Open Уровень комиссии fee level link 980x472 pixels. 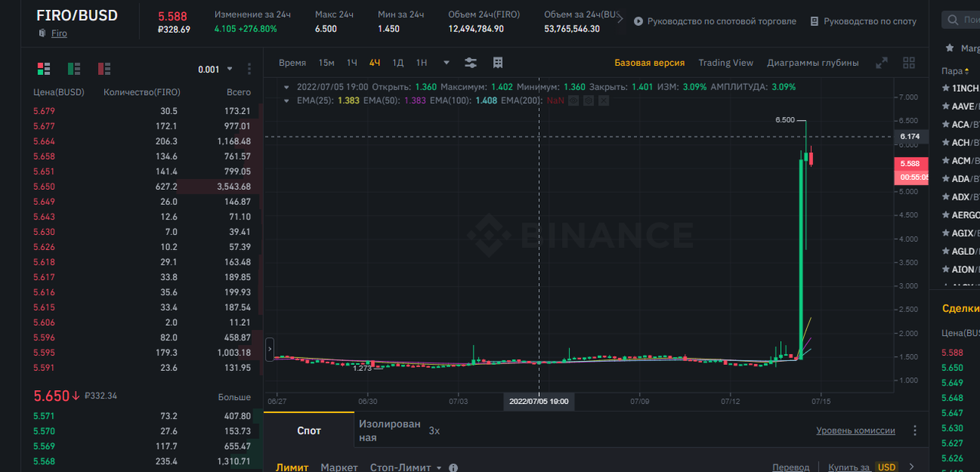pos(855,431)
